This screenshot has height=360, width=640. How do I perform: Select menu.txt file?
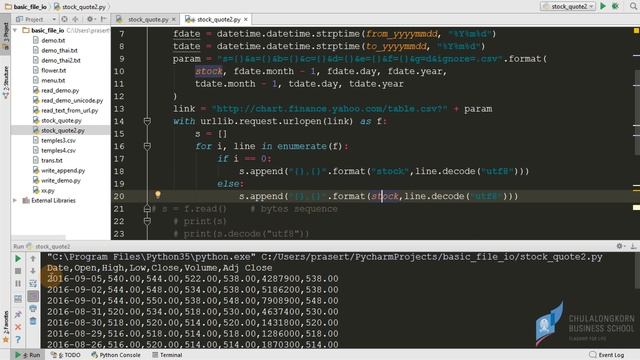(x=53, y=80)
